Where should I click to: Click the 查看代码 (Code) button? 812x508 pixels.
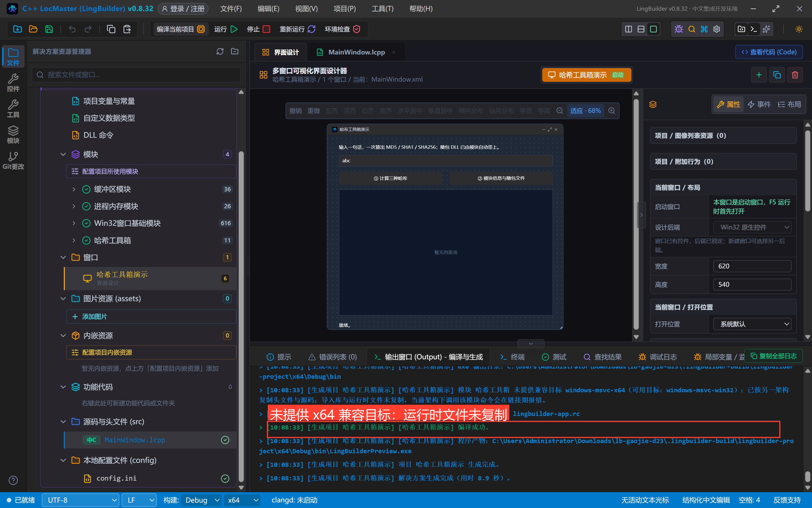[769, 52]
